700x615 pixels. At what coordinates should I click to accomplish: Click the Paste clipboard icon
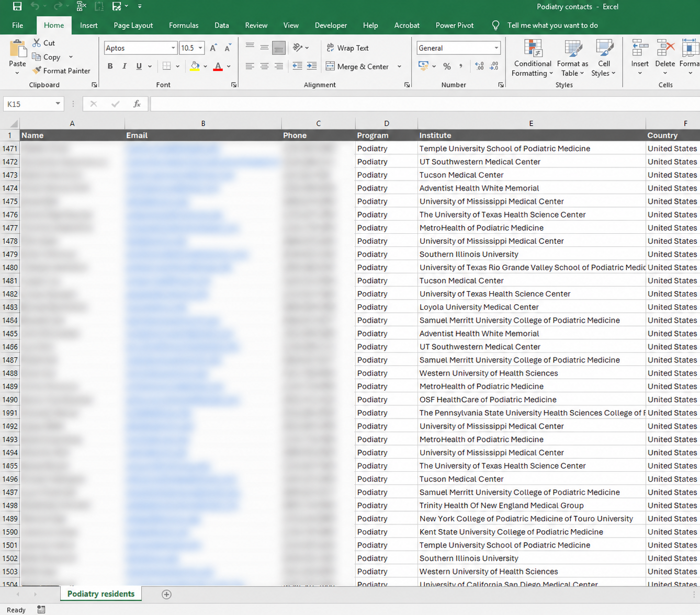pos(17,49)
